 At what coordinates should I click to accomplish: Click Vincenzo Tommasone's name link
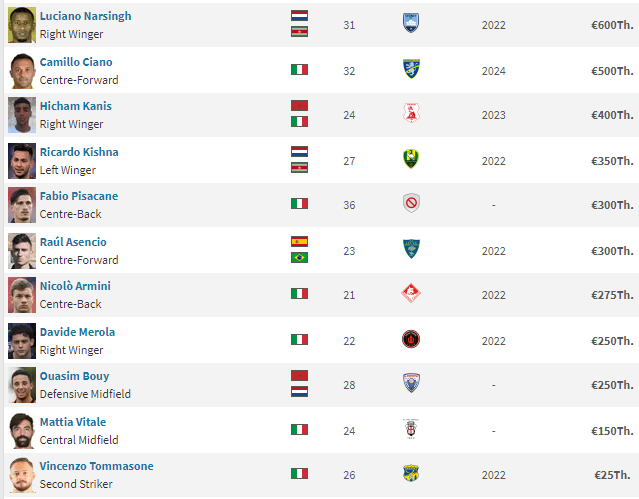96,466
